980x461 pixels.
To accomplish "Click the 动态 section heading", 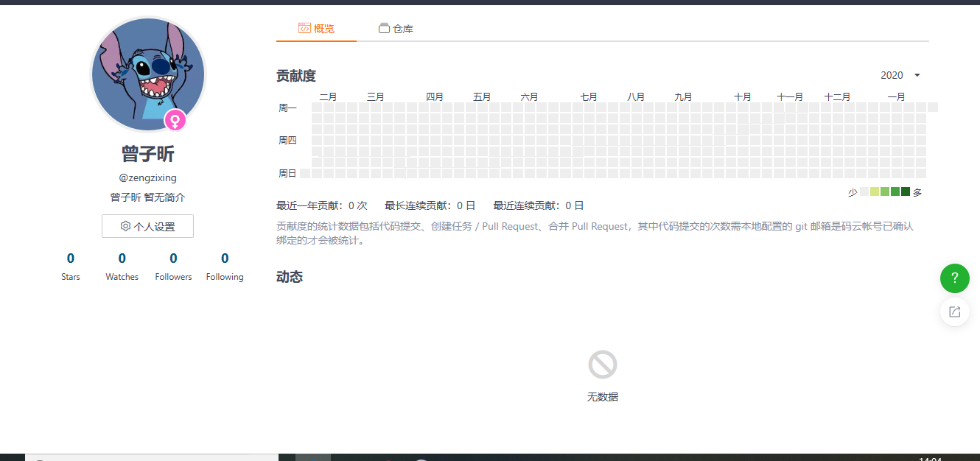I will pos(290,277).
